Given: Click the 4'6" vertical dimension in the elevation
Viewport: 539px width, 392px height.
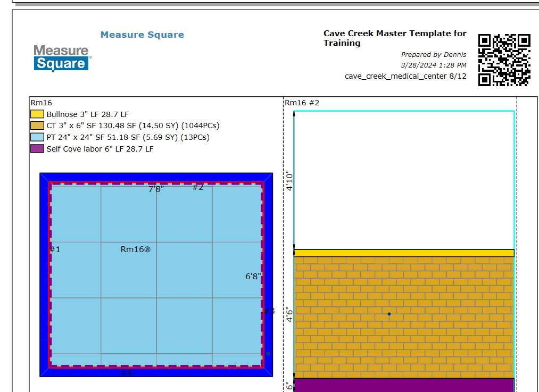Looking at the screenshot, I should click(289, 315).
